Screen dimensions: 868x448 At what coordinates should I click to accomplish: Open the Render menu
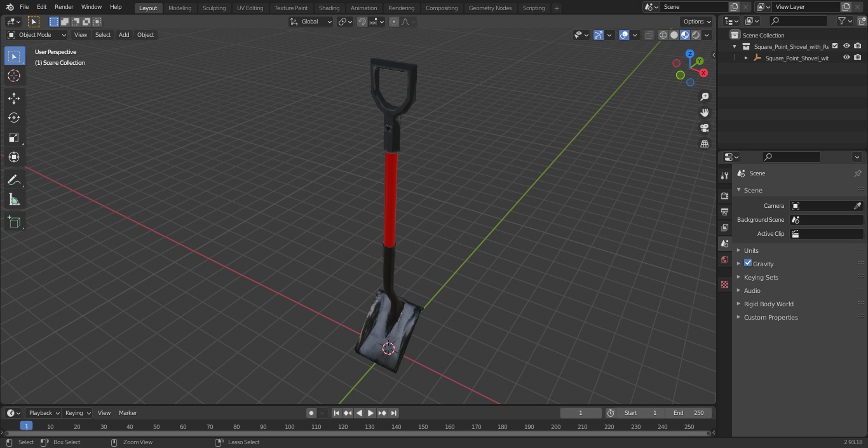click(64, 7)
